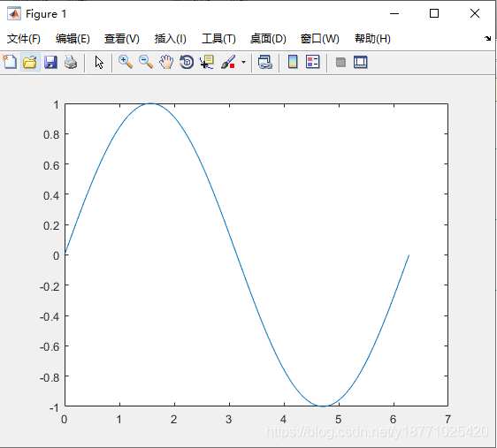The image size is (497, 448).
Task: Open the 文件(F) menu
Action: (24, 39)
